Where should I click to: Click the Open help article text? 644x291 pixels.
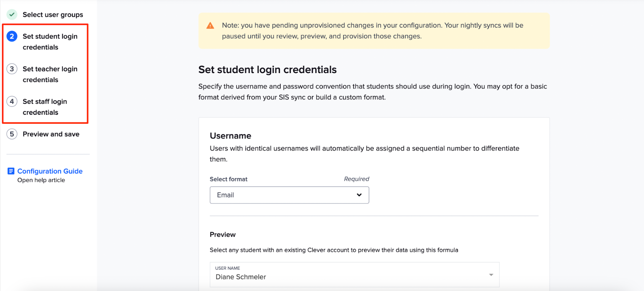(41, 180)
